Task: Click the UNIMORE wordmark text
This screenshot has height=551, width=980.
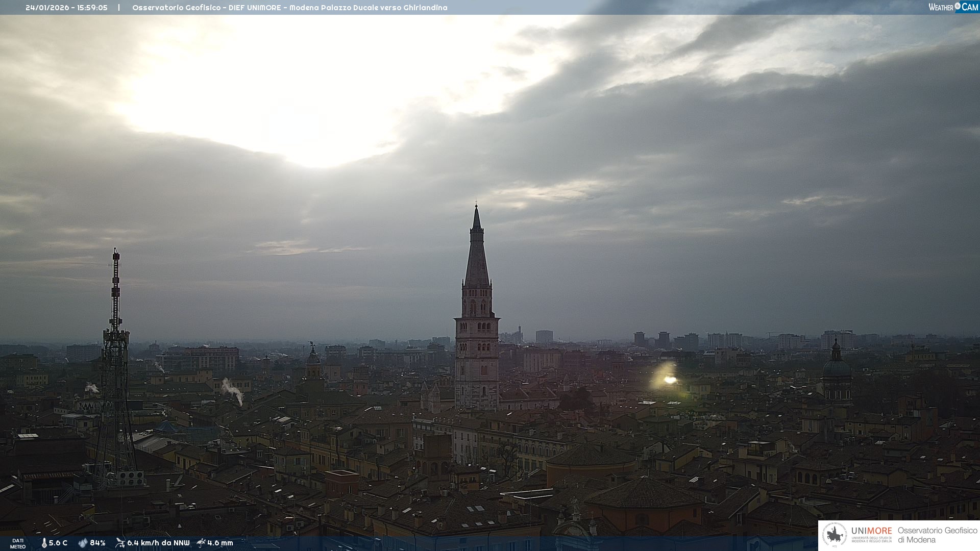Action: 871,531
